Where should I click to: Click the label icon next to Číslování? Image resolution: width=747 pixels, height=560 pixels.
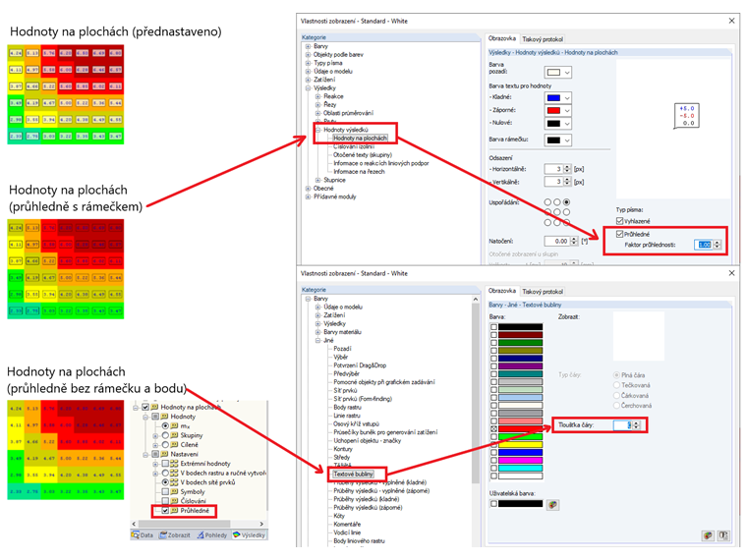(174, 501)
